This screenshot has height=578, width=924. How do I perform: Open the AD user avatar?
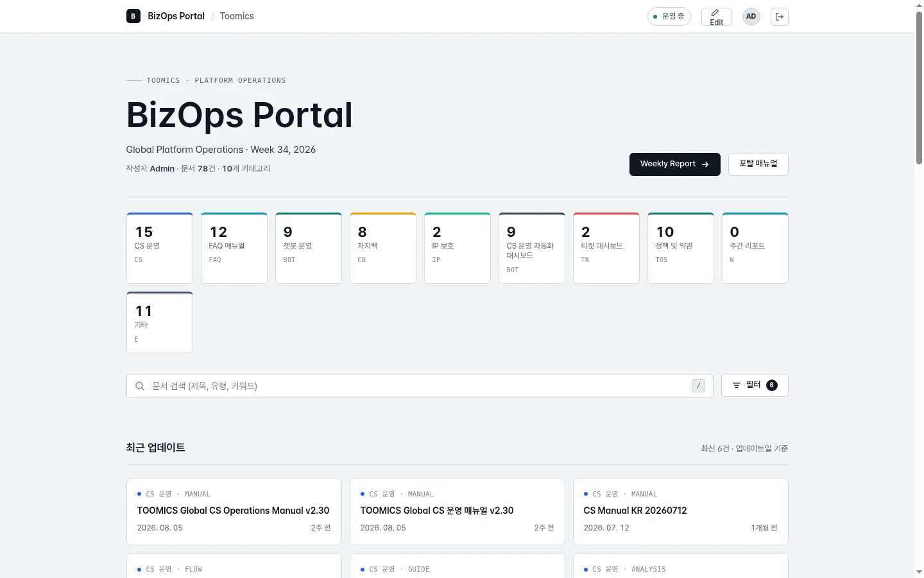pos(751,17)
